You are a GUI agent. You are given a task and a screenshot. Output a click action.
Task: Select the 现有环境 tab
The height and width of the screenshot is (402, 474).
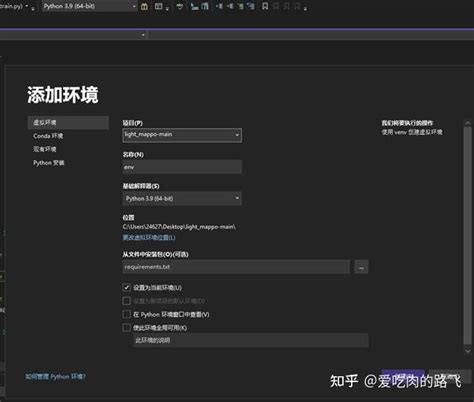pos(45,149)
